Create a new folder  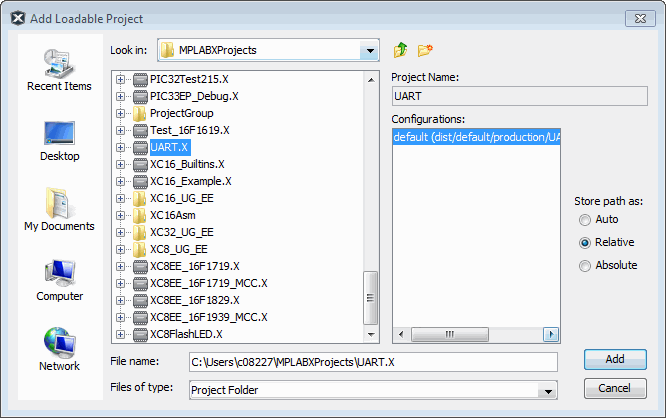pyautogui.click(x=425, y=50)
